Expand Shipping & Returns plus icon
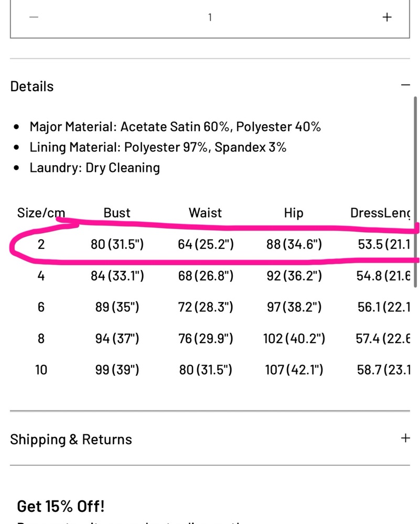This screenshot has width=420, height=524. coord(405,438)
